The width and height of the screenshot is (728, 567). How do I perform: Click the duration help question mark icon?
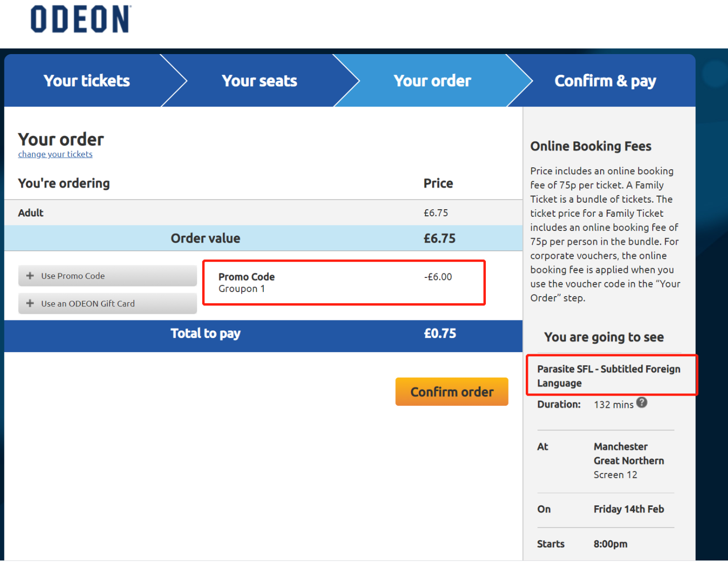[642, 403]
